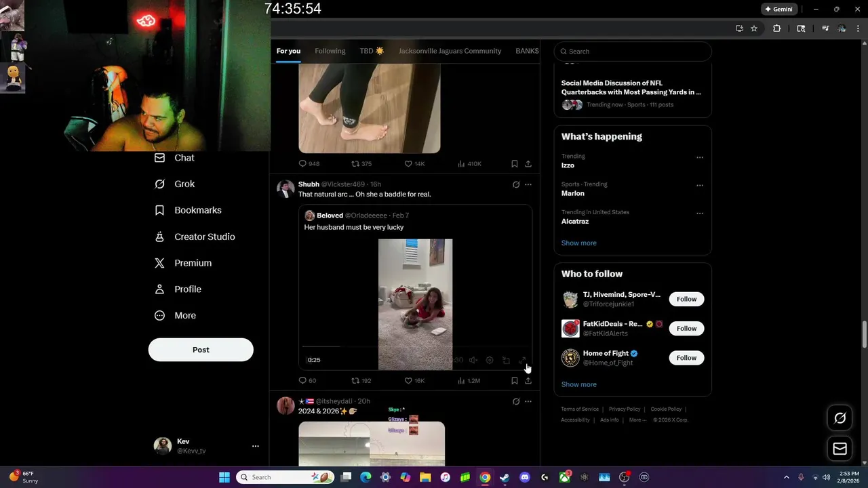Image resolution: width=868 pixels, height=488 pixels.
Task: Show more under What's happening
Action: pyautogui.click(x=579, y=243)
